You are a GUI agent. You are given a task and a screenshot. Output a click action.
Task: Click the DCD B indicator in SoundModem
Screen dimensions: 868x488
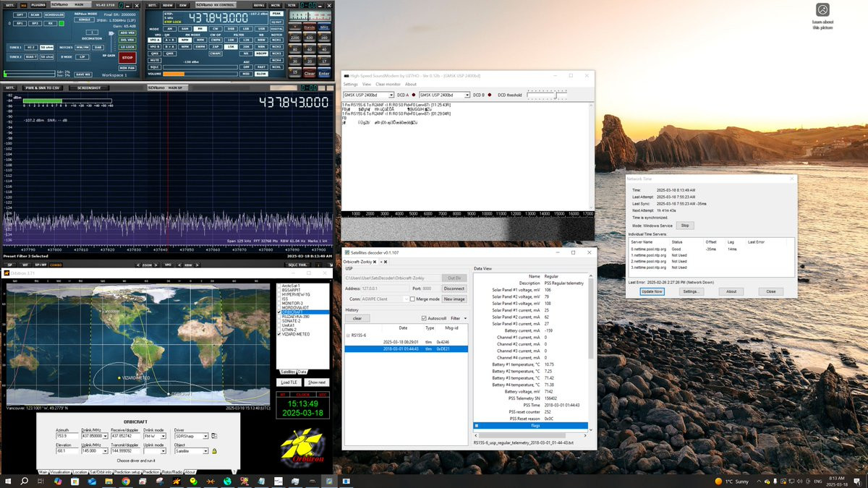[x=490, y=95]
